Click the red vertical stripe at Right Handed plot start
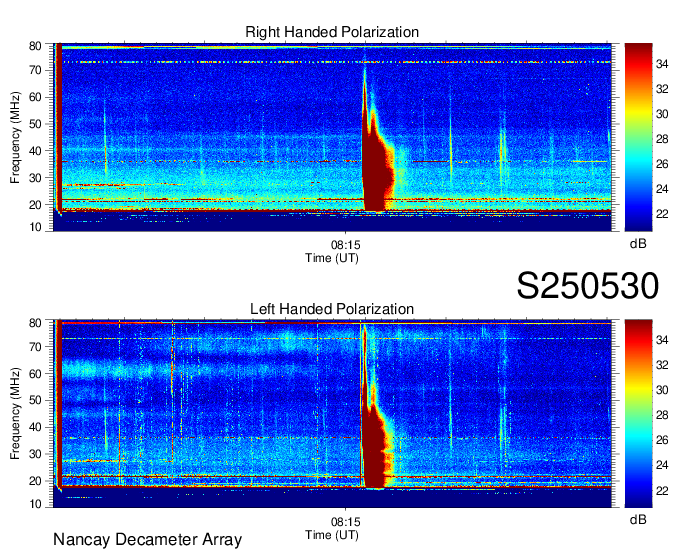Image resolution: width=680 pixels, height=552 pixels. [x=59, y=127]
